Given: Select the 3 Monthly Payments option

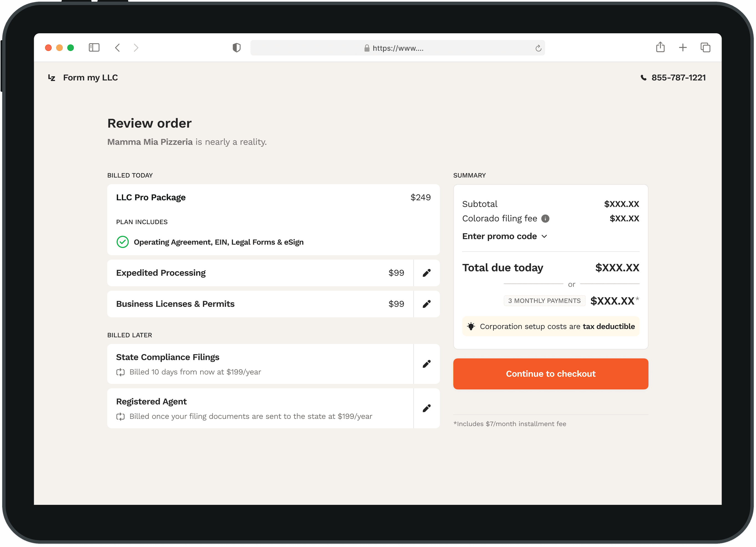Looking at the screenshot, I should (x=544, y=301).
